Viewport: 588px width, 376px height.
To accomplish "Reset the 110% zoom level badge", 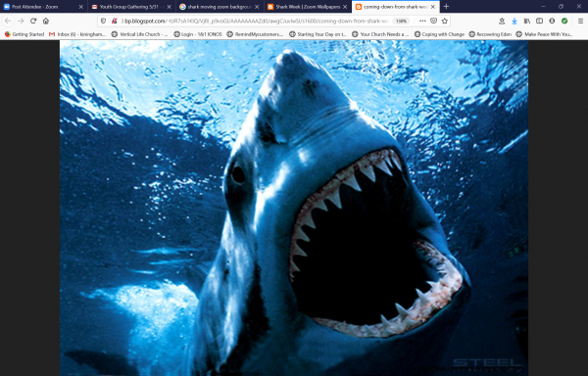I will click(402, 21).
